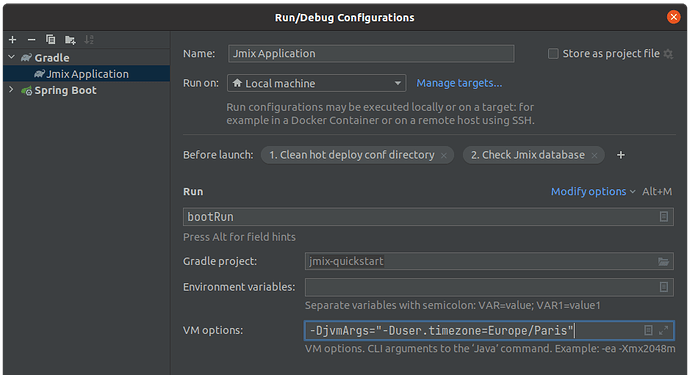Open Store as project file settings gear

click(668, 54)
